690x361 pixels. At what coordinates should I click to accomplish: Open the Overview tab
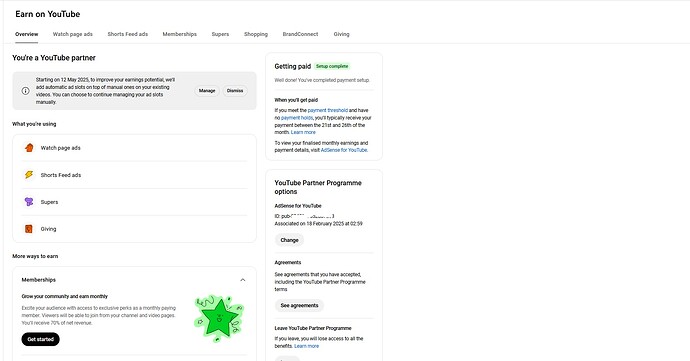click(x=26, y=34)
